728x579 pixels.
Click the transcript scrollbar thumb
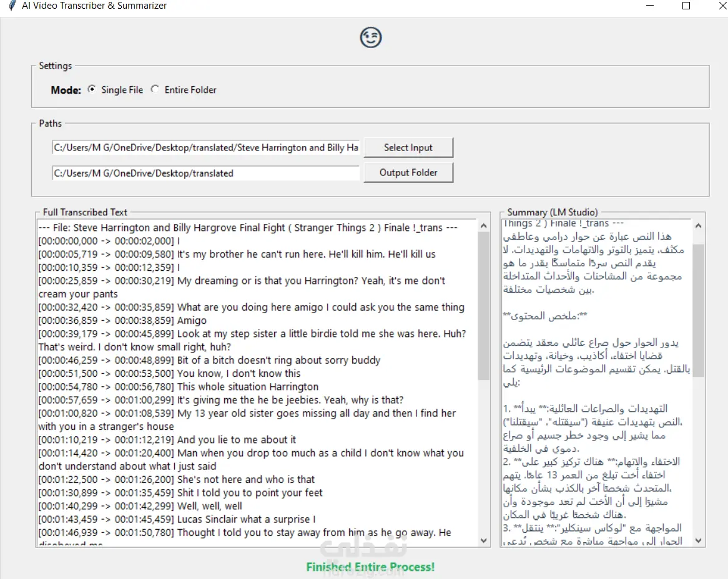(x=483, y=306)
